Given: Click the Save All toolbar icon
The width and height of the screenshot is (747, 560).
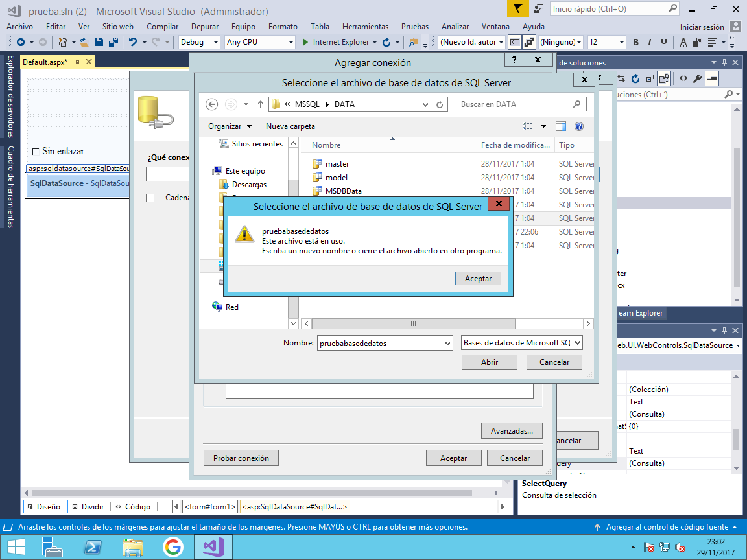Looking at the screenshot, I should [113, 42].
